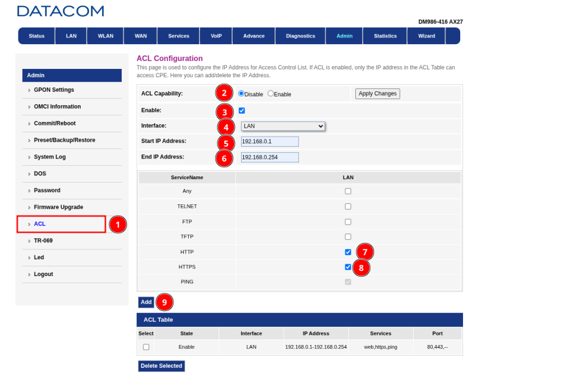
Task: Open the TR-069 settings page
Action: tap(43, 241)
